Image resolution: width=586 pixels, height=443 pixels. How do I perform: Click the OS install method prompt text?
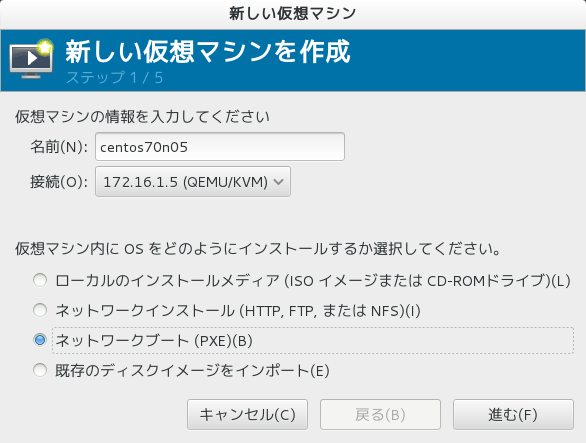(x=257, y=249)
